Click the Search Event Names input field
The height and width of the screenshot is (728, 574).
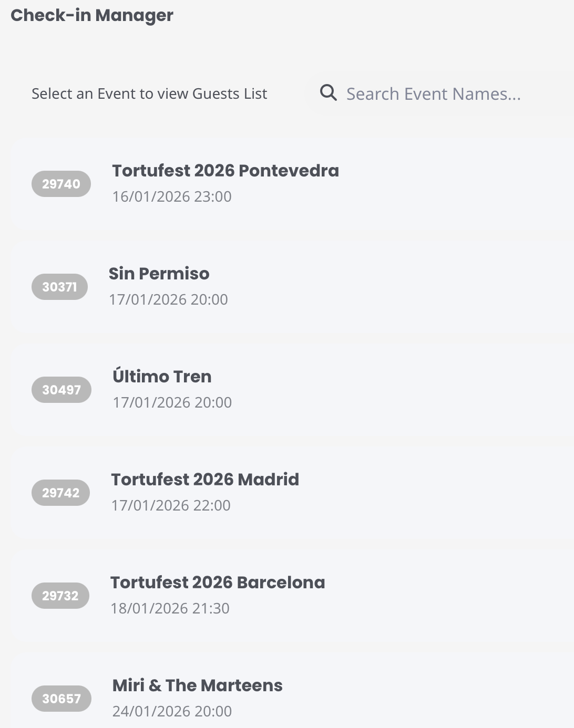433,94
